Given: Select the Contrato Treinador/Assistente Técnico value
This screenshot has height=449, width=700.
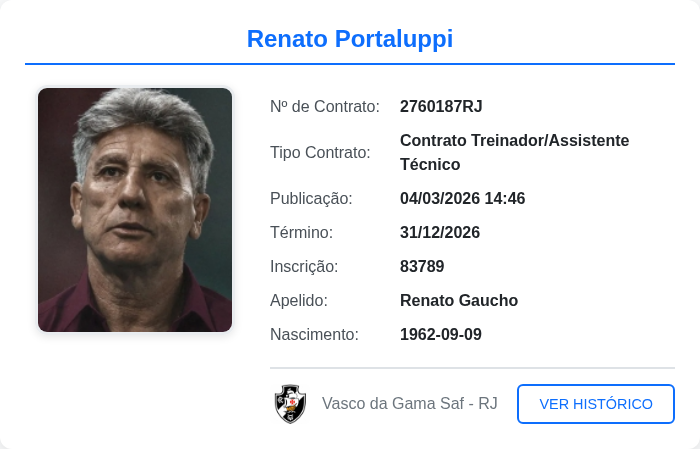Looking at the screenshot, I should [514, 152].
